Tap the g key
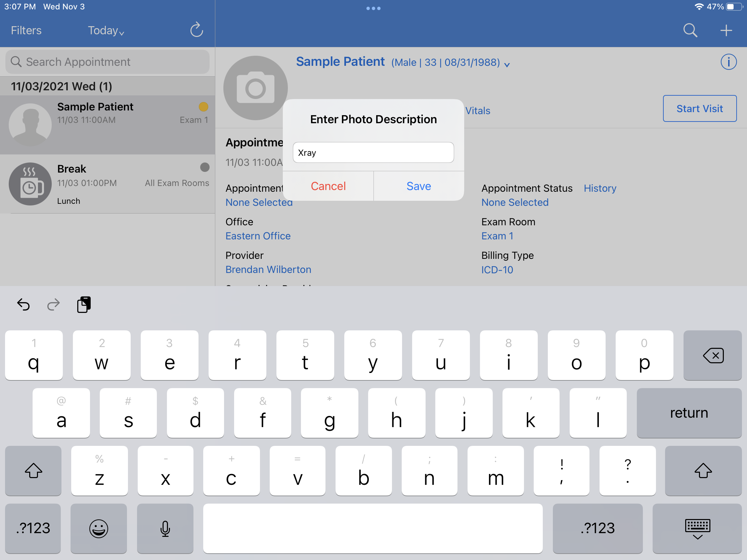The width and height of the screenshot is (747, 560). point(329,413)
